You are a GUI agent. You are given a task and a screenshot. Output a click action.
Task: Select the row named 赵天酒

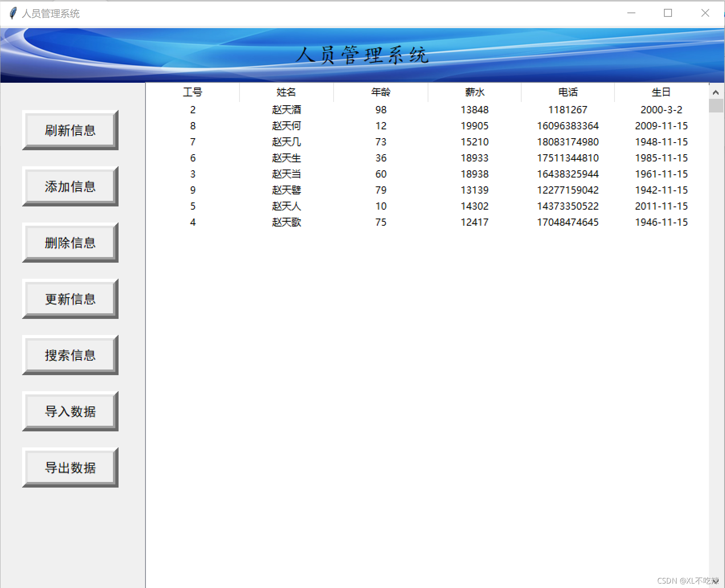click(x=427, y=110)
